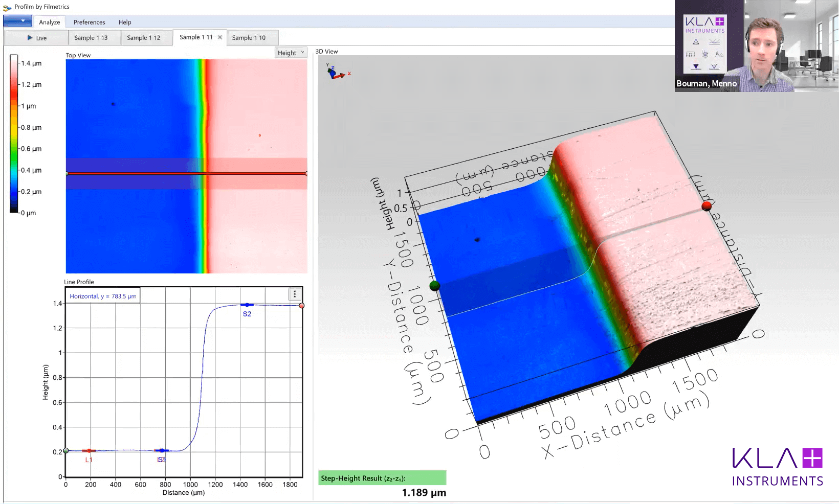
Task: Click the green sphere handle in 3D view
Action: [x=434, y=286]
